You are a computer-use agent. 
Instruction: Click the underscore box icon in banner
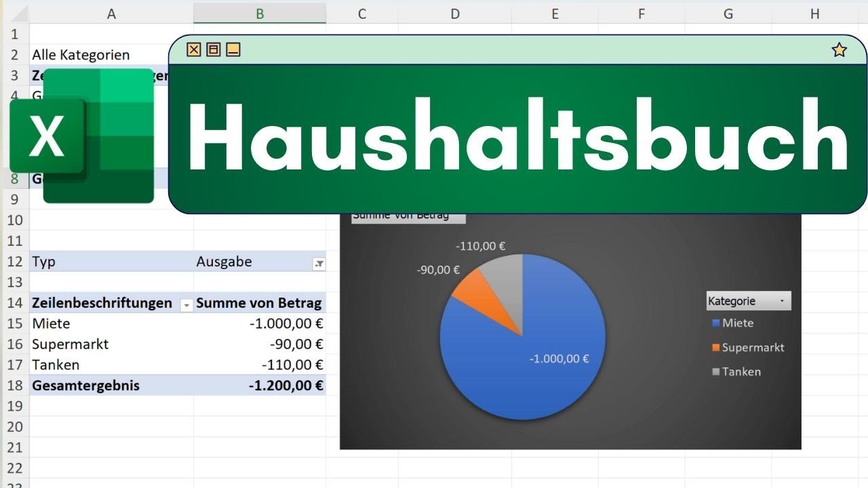233,49
